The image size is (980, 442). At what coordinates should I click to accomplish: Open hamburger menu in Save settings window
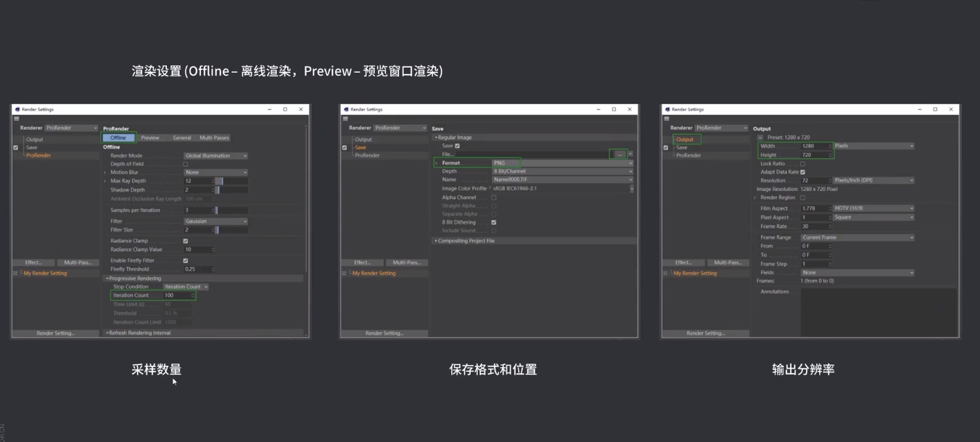click(x=345, y=119)
